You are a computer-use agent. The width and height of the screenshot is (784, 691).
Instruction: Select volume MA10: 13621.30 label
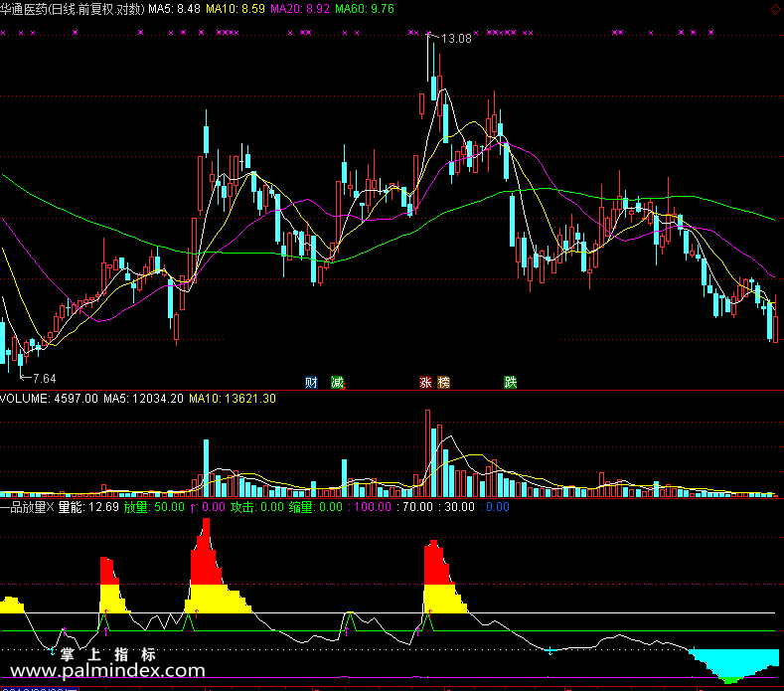[x=233, y=399]
